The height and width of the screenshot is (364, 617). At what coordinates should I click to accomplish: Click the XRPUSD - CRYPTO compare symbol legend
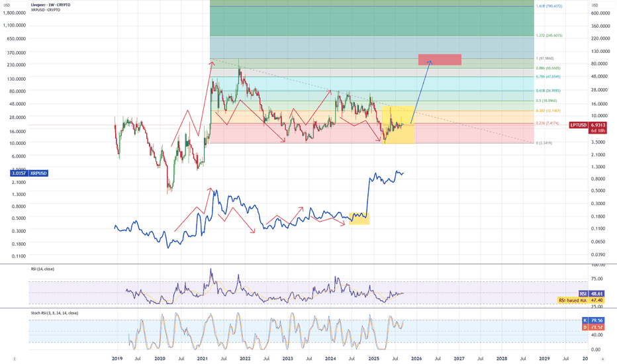(x=45, y=10)
